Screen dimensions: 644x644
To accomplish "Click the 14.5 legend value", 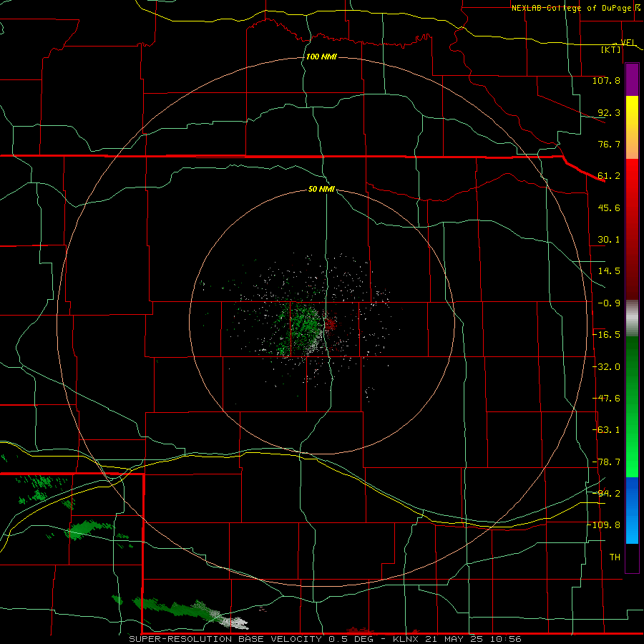I will (x=609, y=271).
